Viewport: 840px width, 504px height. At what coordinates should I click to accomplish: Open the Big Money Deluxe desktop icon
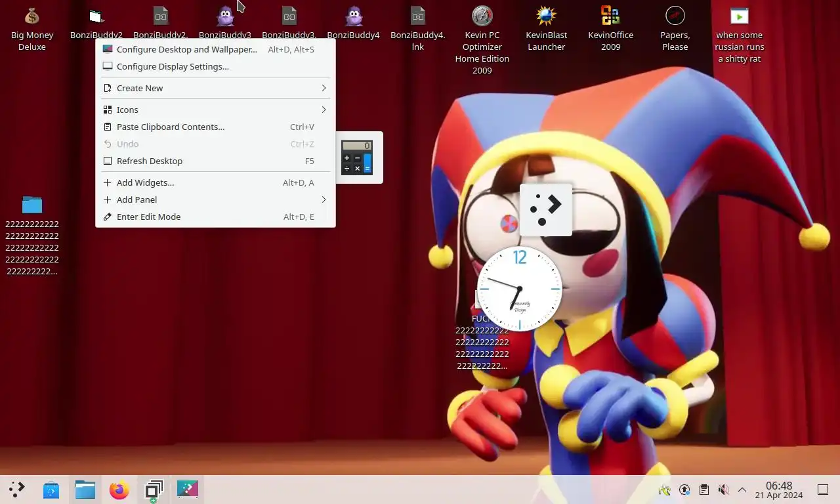click(31, 16)
